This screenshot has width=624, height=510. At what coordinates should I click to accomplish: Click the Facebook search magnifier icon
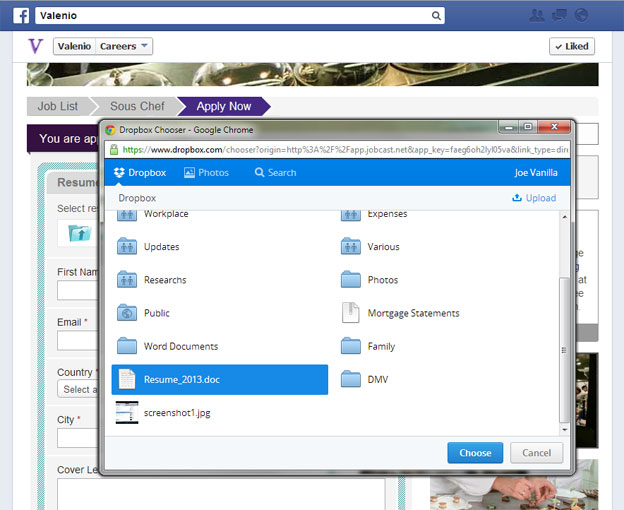tap(436, 16)
